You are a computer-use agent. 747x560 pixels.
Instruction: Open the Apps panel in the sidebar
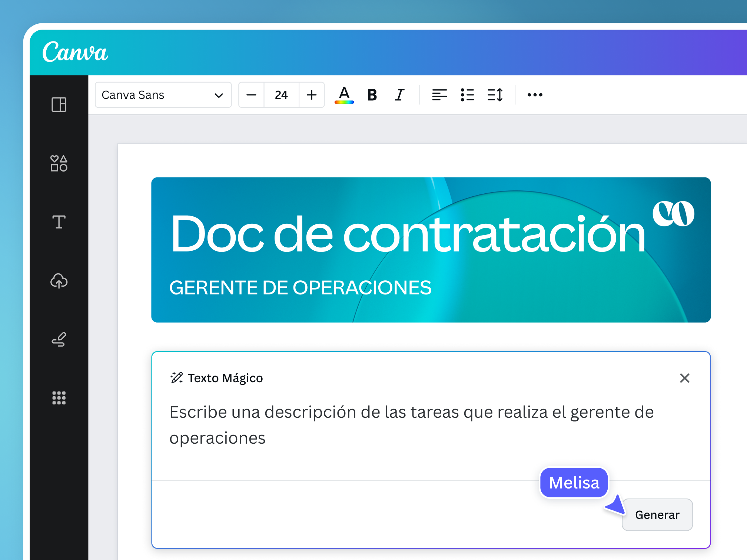(59, 398)
